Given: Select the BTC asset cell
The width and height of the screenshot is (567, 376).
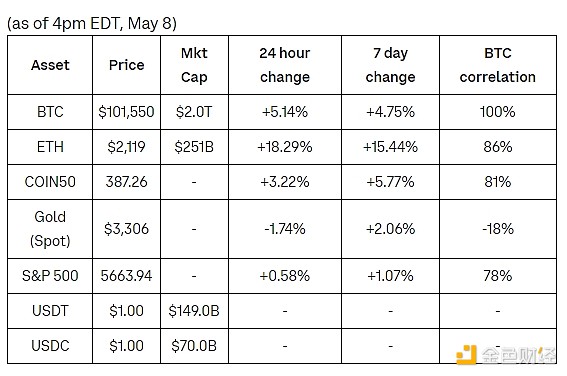Looking at the screenshot, I should pos(50,112).
